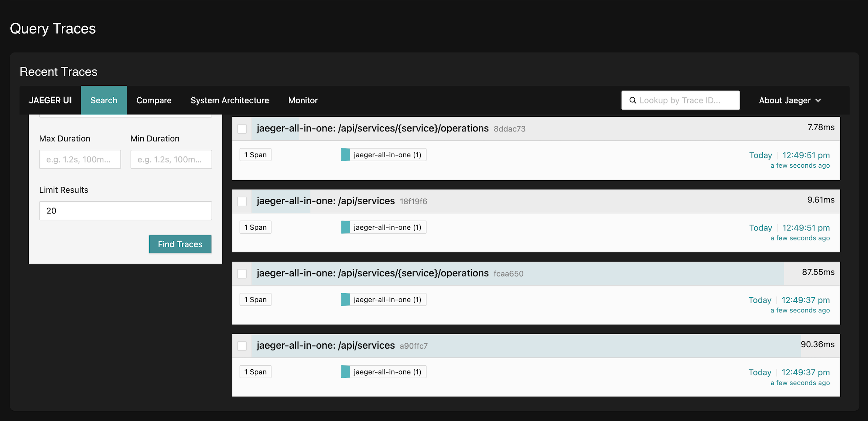Click the JAEGER UI home link
This screenshot has height=421, width=868.
pyautogui.click(x=50, y=100)
